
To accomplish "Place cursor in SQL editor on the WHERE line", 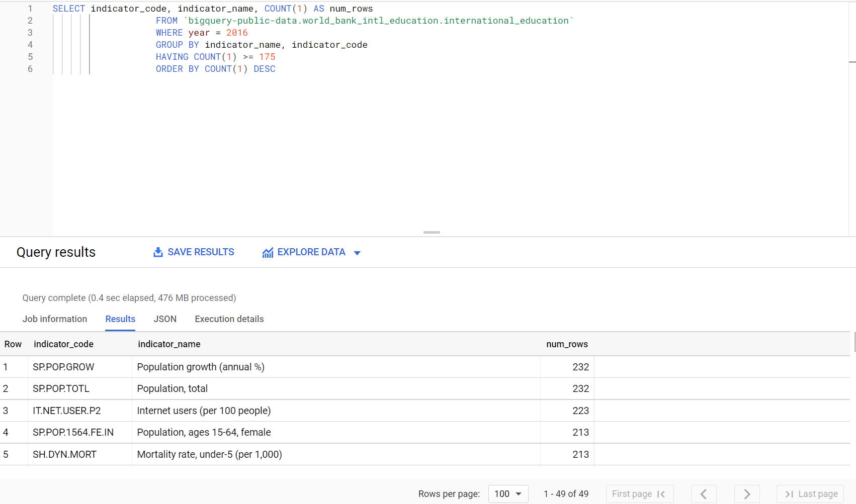I will click(202, 33).
